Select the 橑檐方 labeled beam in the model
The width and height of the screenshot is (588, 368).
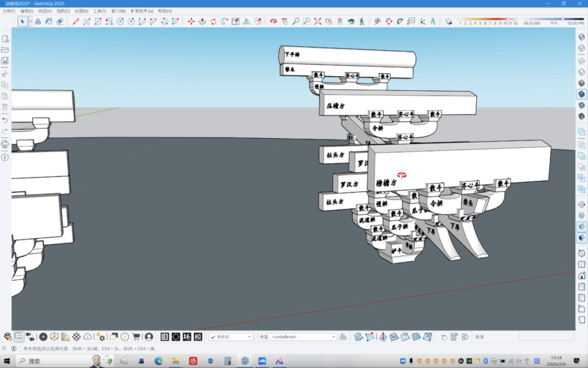tap(460, 165)
